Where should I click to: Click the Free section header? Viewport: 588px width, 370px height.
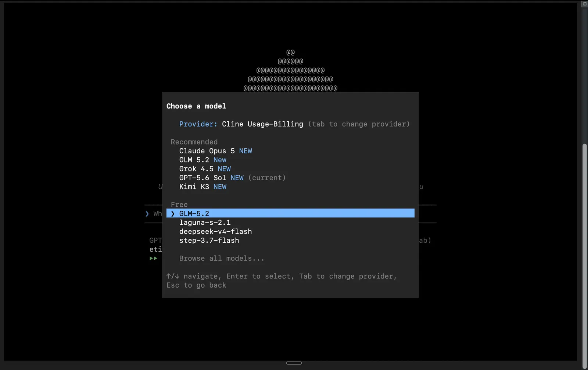pyautogui.click(x=179, y=204)
